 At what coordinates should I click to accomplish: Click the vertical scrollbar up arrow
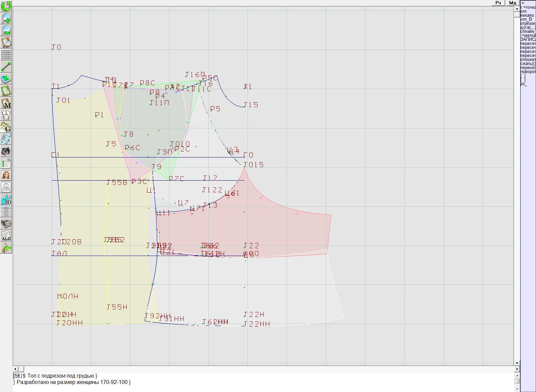(x=517, y=8)
